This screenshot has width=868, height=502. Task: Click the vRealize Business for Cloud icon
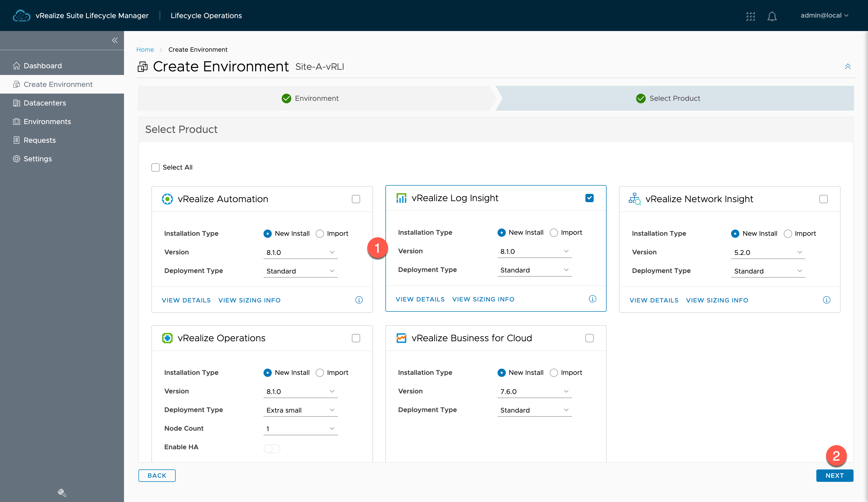coord(401,338)
